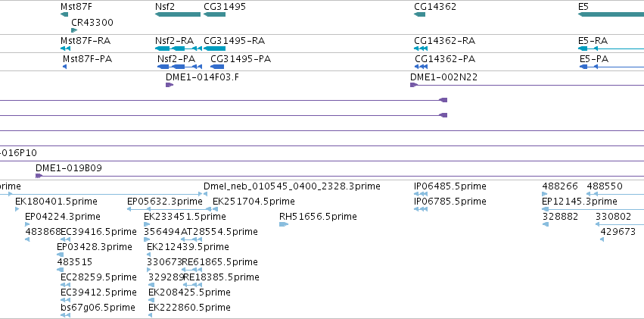The height and width of the screenshot is (319, 644).
Task: Click the CG14362-RA transcript arrows
Action: 421,48
